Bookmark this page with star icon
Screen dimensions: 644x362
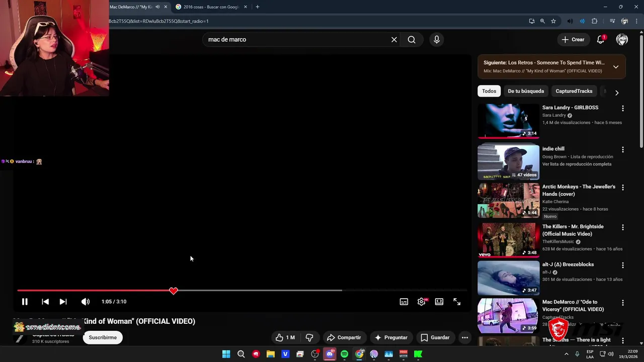pyautogui.click(x=553, y=21)
